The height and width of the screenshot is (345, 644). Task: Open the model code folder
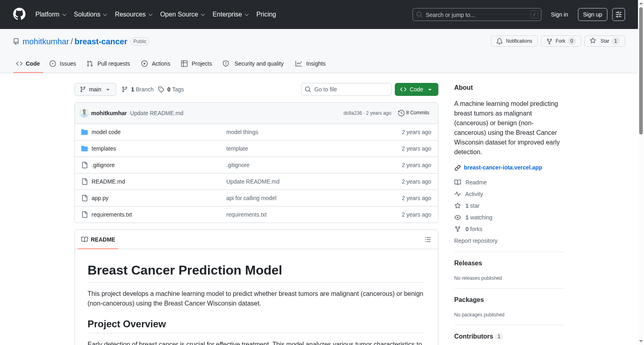pos(106,132)
